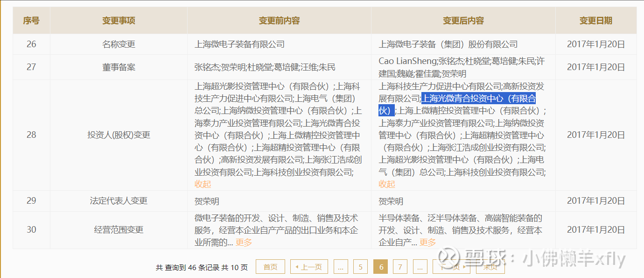Open page 5 in pagination

point(360,267)
